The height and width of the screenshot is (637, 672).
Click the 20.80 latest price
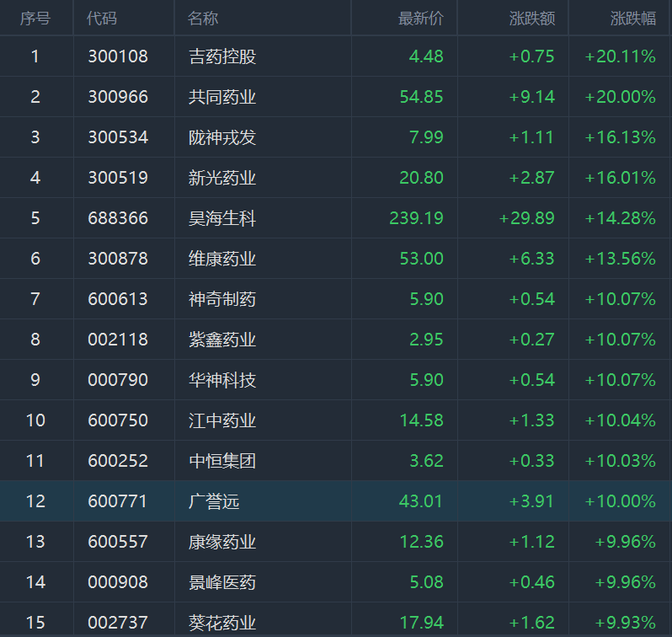[x=421, y=178]
